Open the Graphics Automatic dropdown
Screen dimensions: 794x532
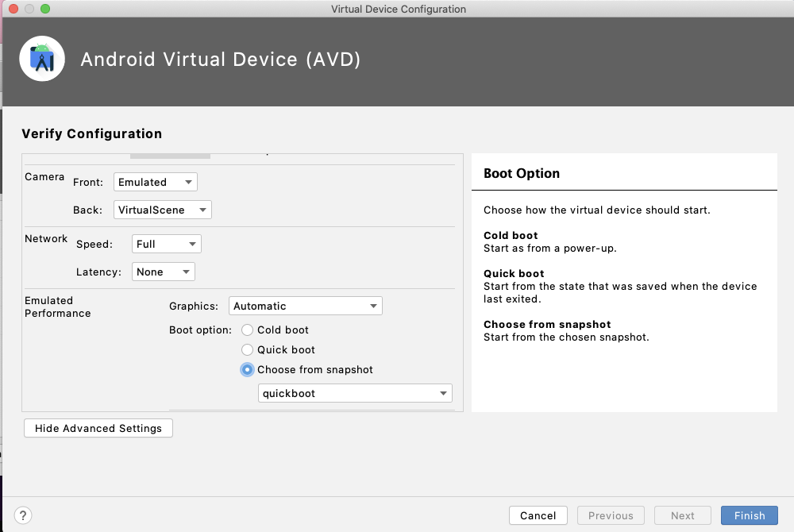coord(305,306)
